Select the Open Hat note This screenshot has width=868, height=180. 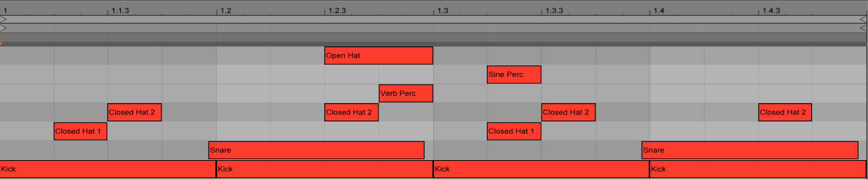[379, 56]
